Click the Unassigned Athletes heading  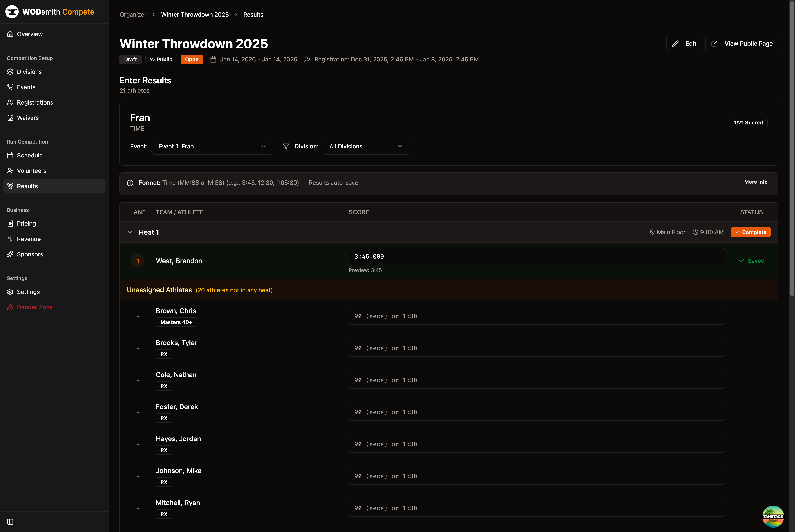coord(159,290)
